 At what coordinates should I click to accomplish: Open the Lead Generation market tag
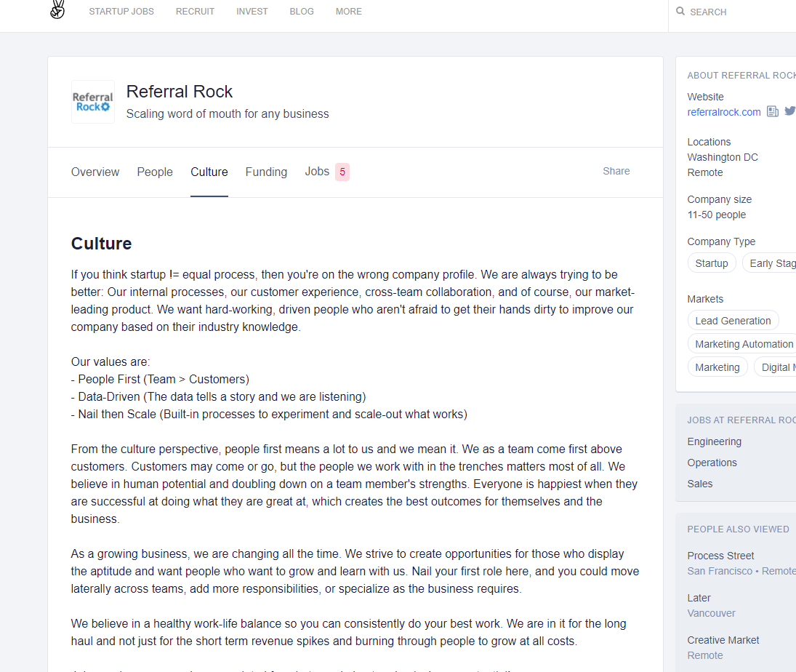(733, 321)
